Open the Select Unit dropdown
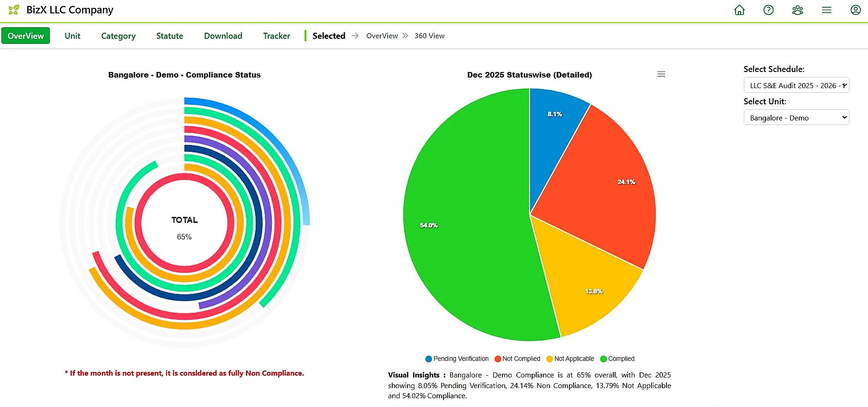The height and width of the screenshot is (407, 868). (x=796, y=118)
